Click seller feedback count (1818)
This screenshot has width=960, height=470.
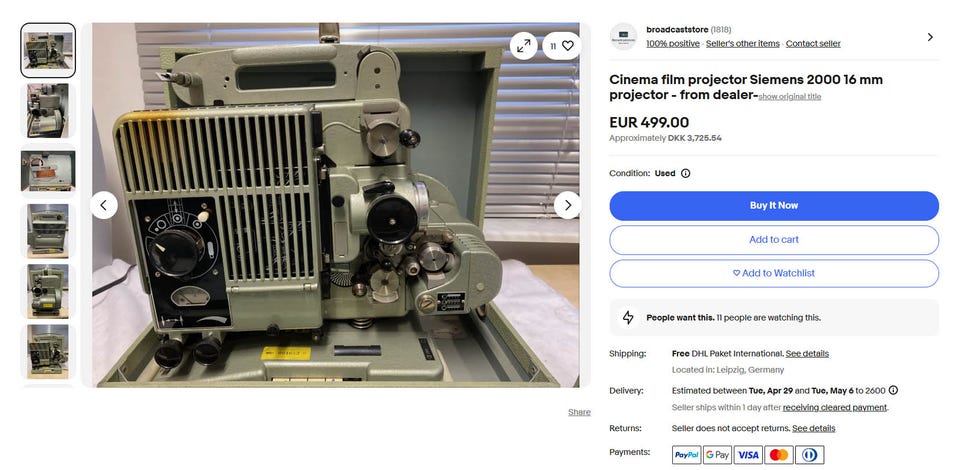(721, 29)
